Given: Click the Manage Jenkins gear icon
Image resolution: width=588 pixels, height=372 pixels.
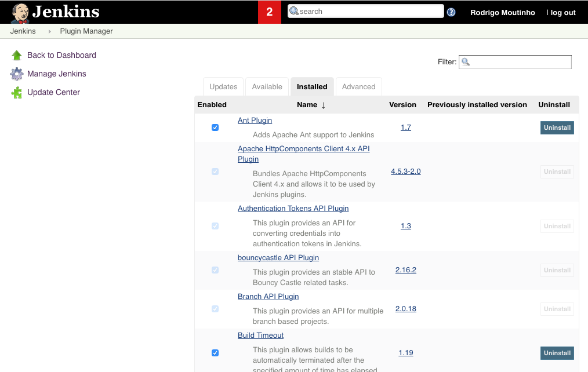Looking at the screenshot, I should [x=17, y=74].
